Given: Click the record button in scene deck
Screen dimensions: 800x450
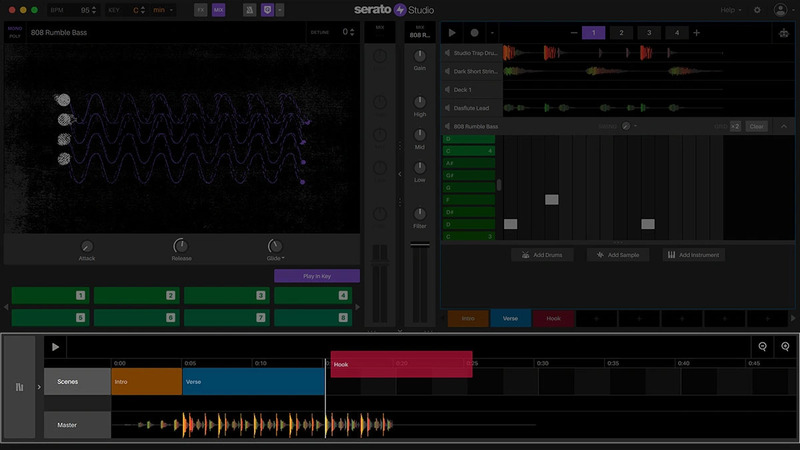Looking at the screenshot, I should 474,33.
